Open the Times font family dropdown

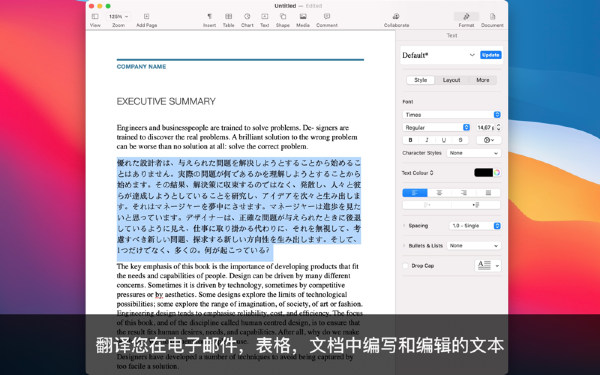[x=452, y=115]
